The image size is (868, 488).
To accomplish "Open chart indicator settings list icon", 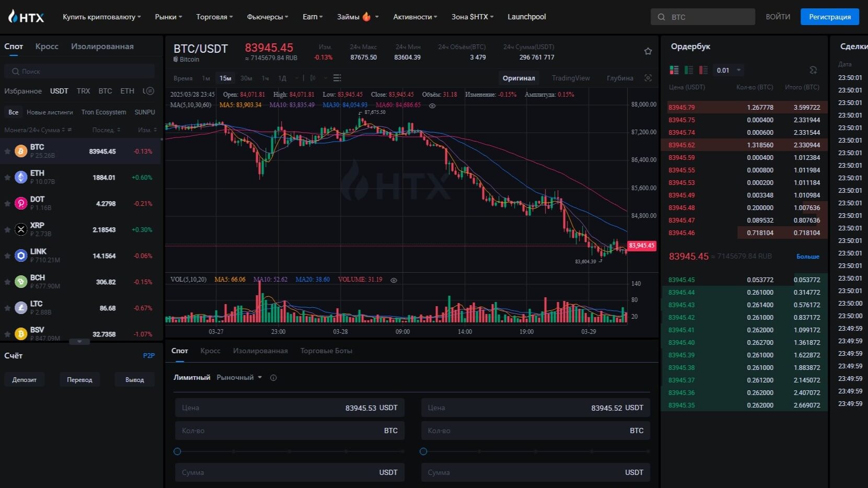I will click(x=337, y=78).
